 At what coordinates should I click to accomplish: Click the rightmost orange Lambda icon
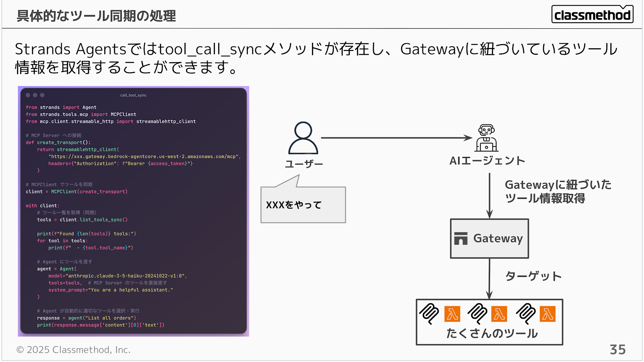pyautogui.click(x=547, y=314)
